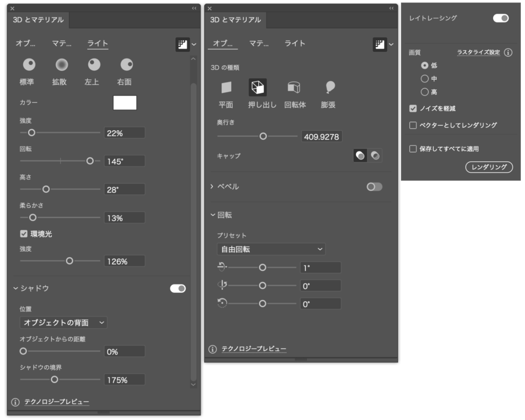Open render options arrow in the middle panel
The image size is (525, 420).
click(x=391, y=44)
